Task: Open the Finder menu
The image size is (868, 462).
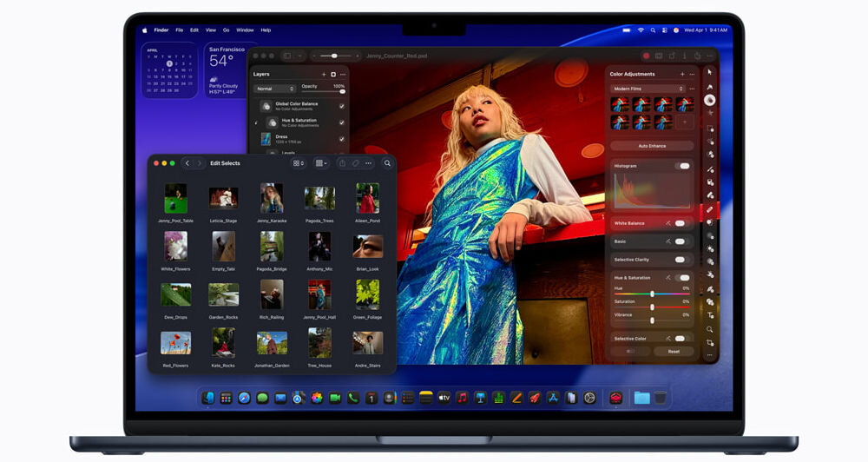Action: point(161,30)
